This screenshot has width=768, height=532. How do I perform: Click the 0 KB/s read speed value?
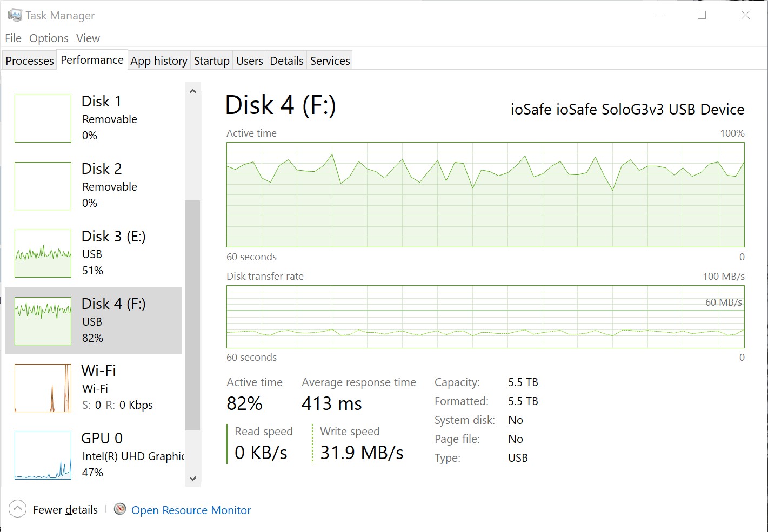pos(261,453)
